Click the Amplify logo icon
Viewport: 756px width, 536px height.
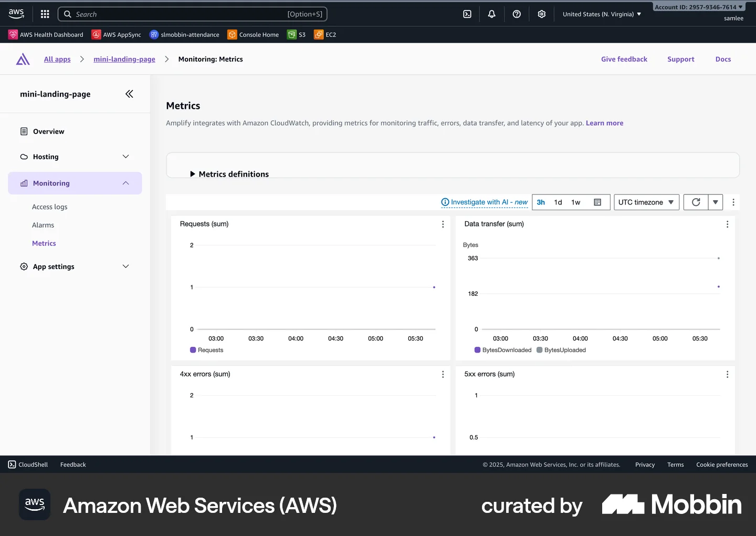pos(23,59)
